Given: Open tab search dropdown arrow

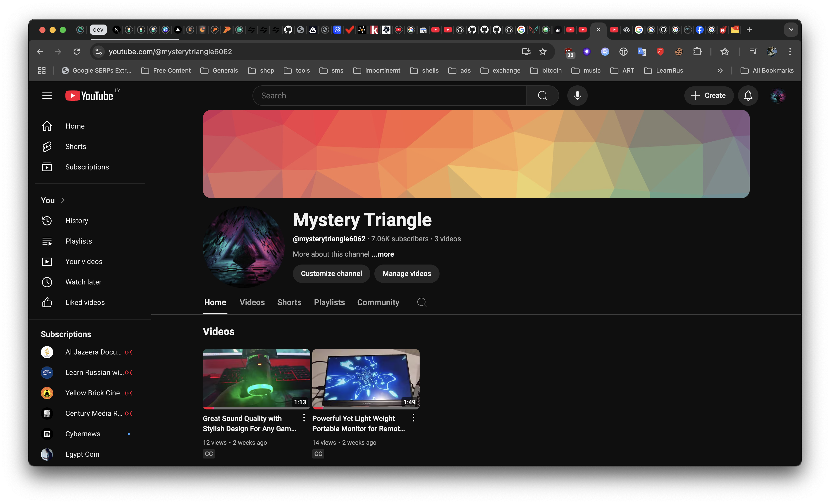Looking at the screenshot, I should pos(791,30).
